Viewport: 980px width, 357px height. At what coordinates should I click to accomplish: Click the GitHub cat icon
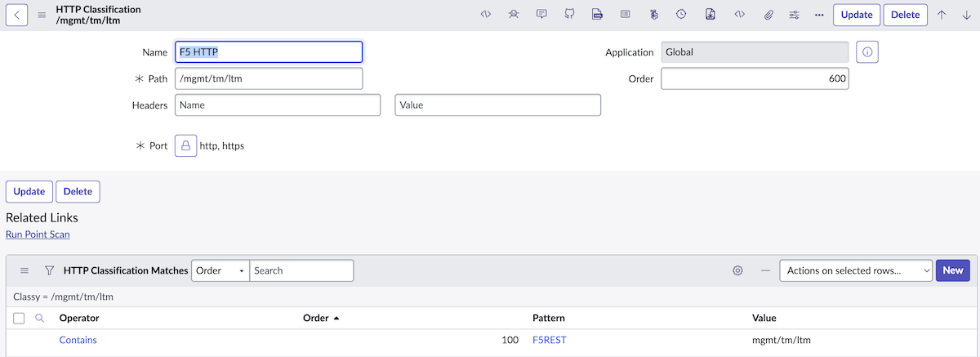point(569,15)
